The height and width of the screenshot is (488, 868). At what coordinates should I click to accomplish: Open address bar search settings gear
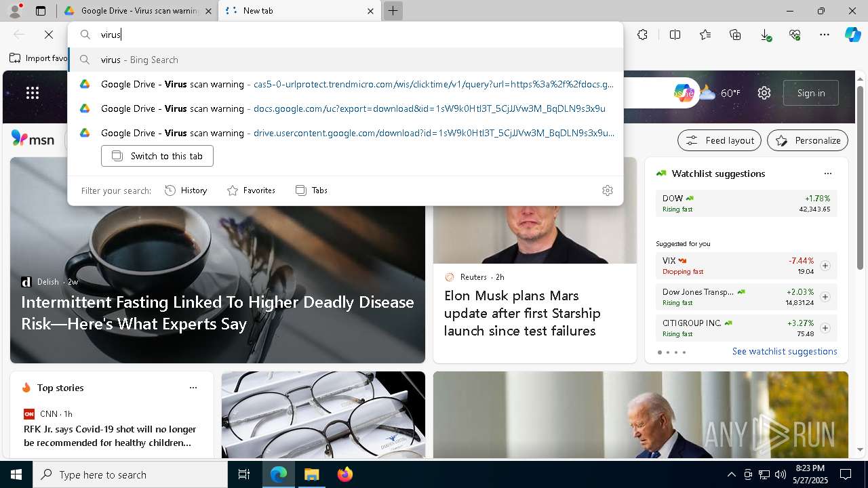pos(608,190)
